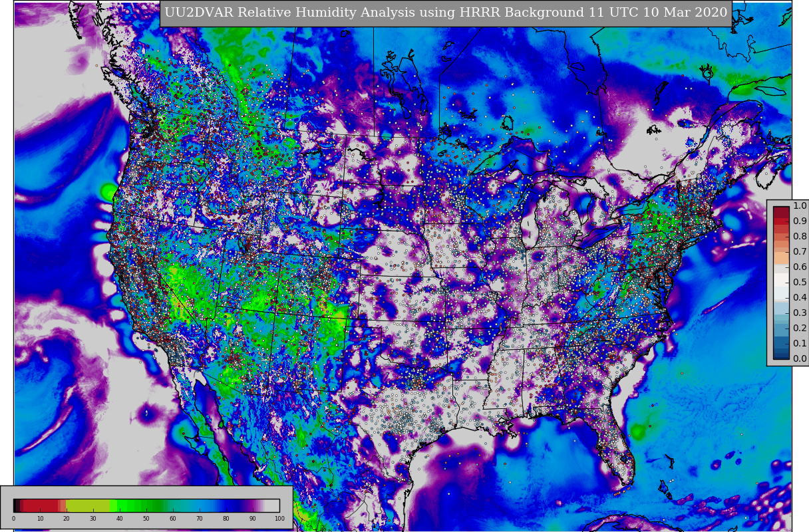Click the UU2DVAR Relative Humidity Analysis title text
The width and height of the screenshot is (809, 532).
[446, 13]
